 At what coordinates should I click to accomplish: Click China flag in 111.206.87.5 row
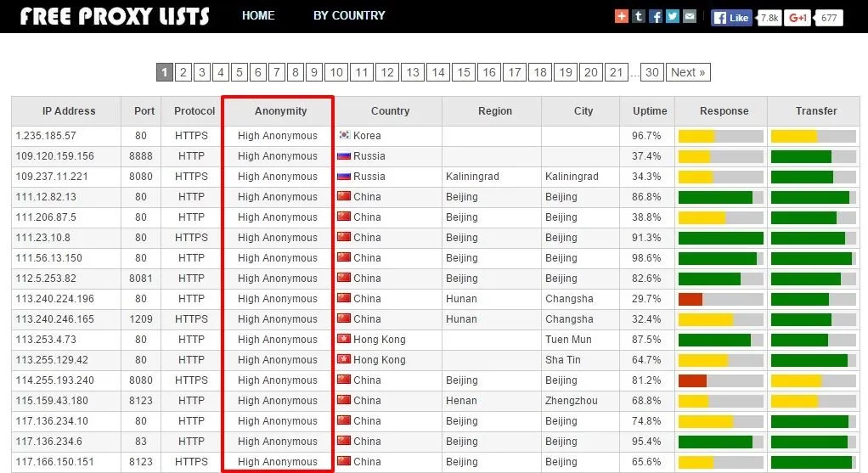(x=344, y=217)
